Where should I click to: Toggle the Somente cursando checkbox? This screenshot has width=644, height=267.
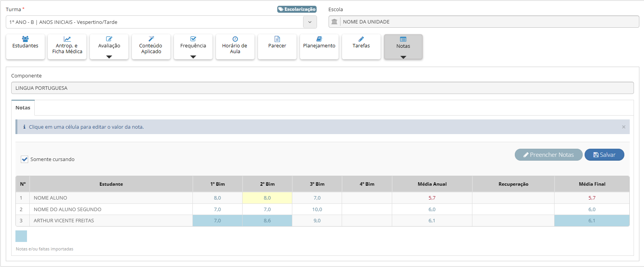[25, 159]
